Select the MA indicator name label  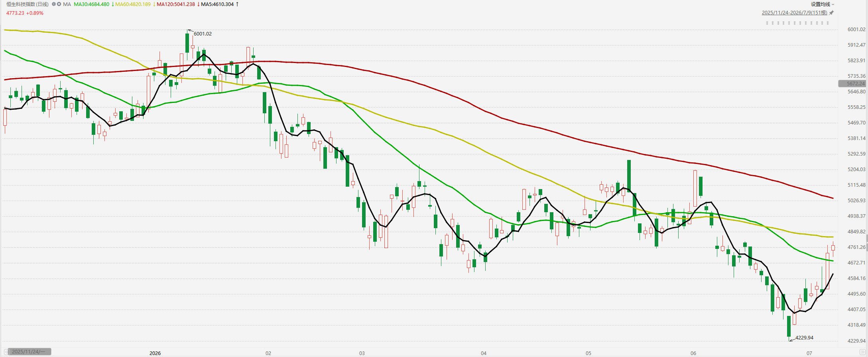pyautogui.click(x=67, y=4)
